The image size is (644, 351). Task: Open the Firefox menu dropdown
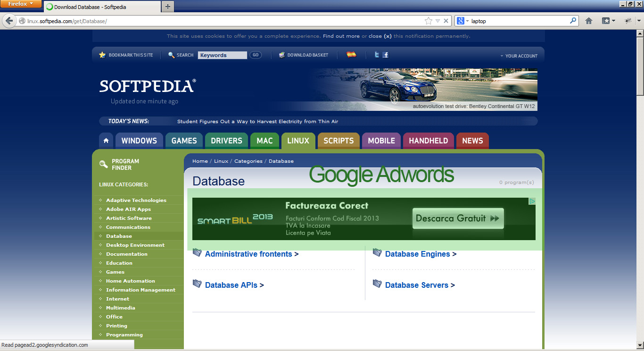coord(21,4)
